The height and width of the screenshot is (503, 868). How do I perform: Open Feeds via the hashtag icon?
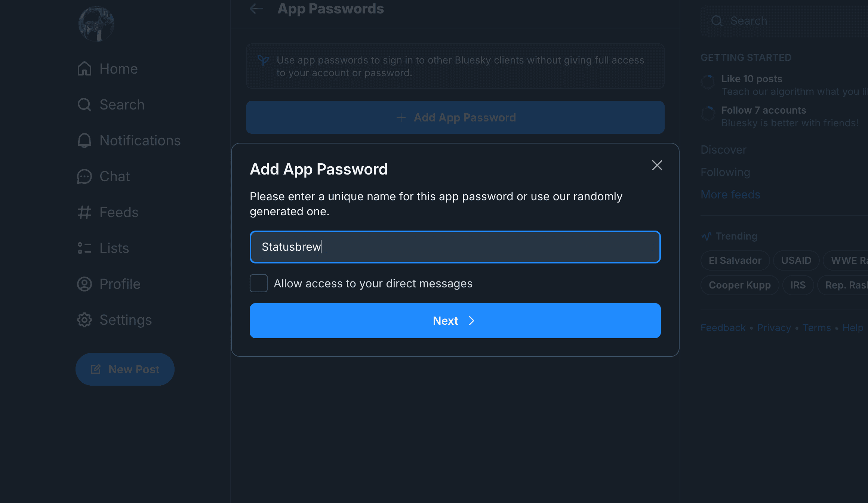coord(84,212)
